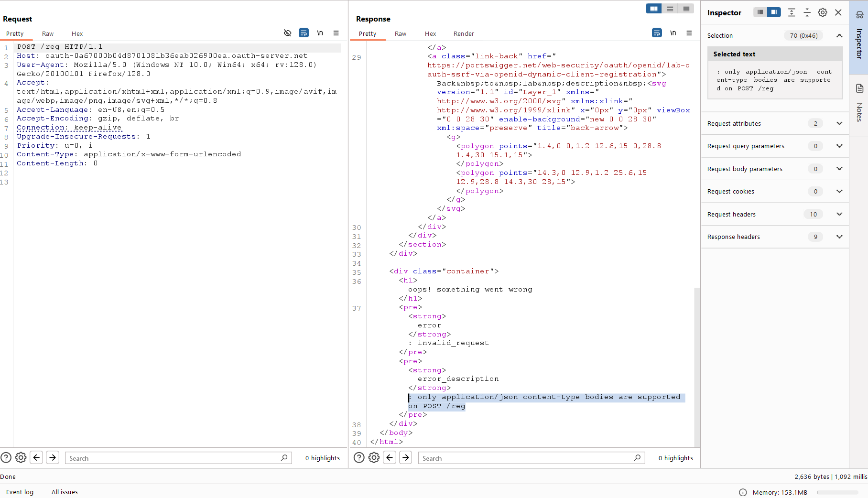Open the Request pane hamburger menu
The height and width of the screenshot is (498, 868).
(336, 33)
